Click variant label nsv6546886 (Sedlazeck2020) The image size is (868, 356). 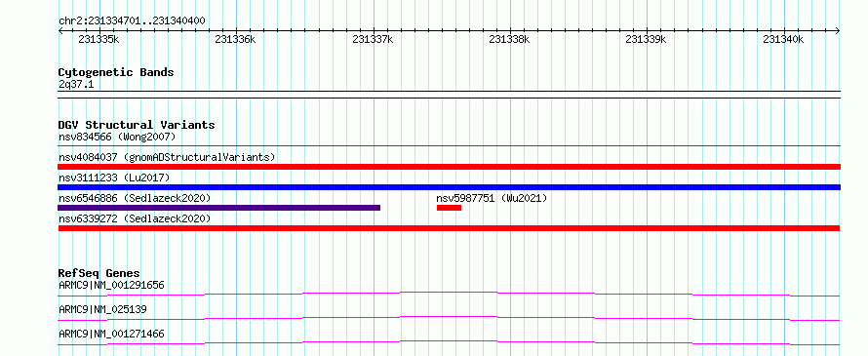pyautogui.click(x=135, y=198)
